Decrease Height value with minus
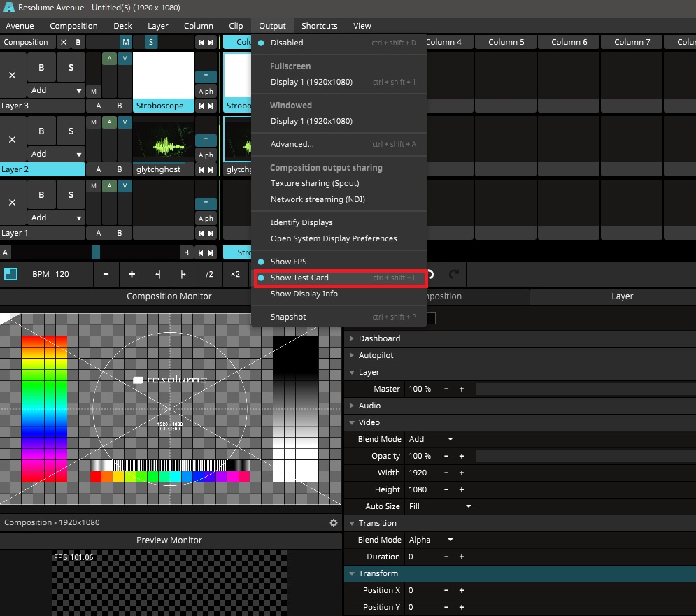Viewport: 696px width, 616px height. (446, 490)
